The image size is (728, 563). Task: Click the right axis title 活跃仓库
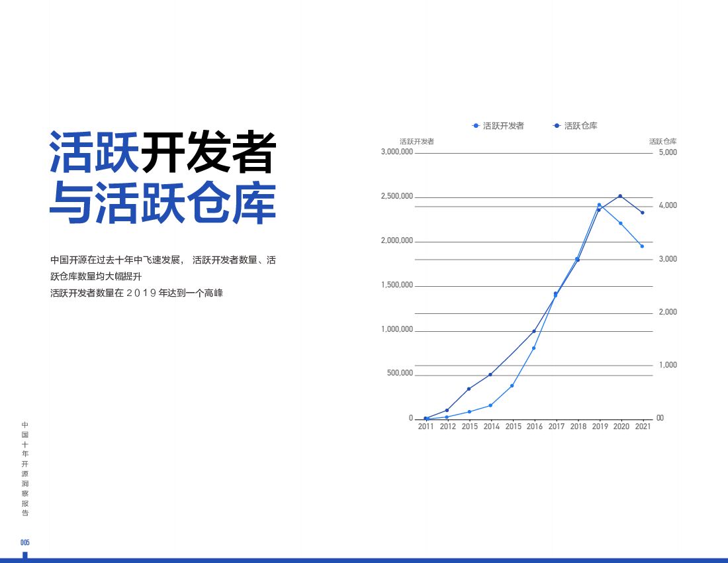662,141
